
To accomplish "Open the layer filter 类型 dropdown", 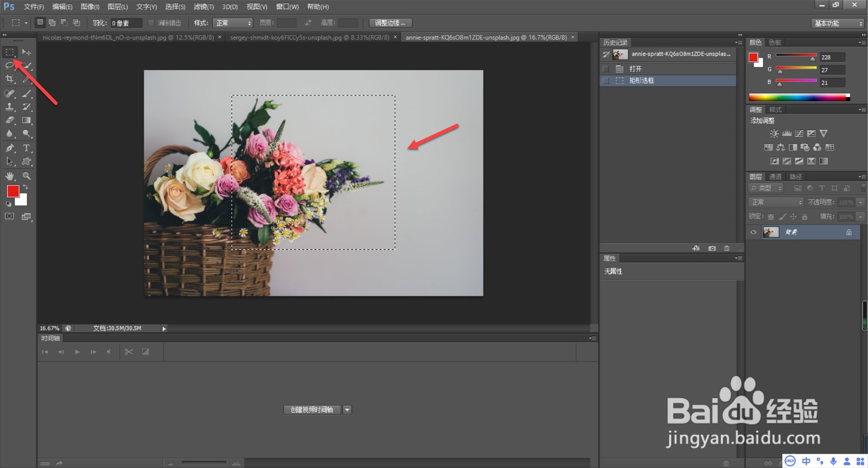I will point(766,188).
